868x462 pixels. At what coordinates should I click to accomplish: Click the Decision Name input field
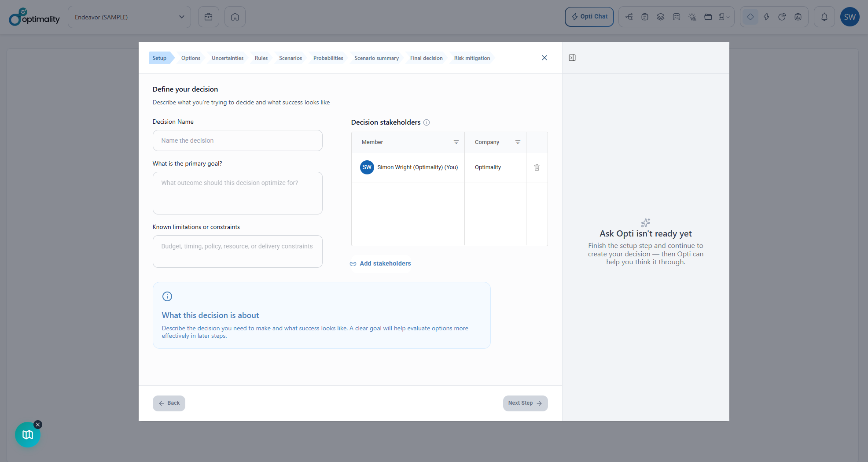pyautogui.click(x=238, y=140)
